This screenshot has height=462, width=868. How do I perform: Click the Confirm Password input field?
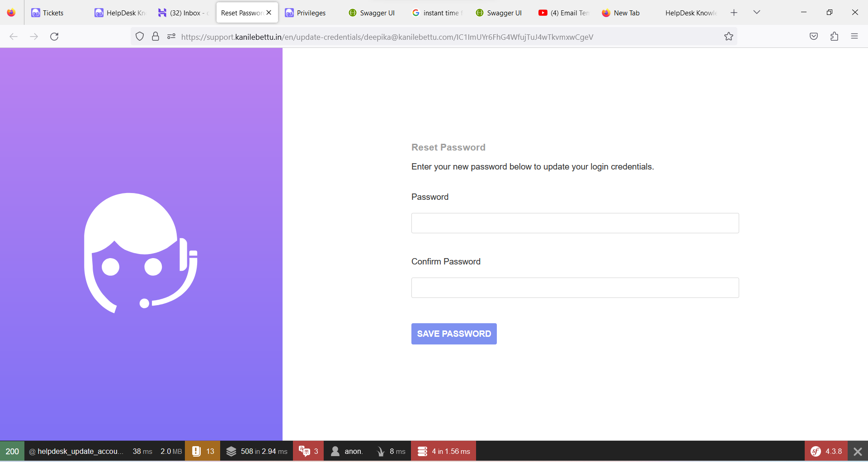click(x=575, y=288)
